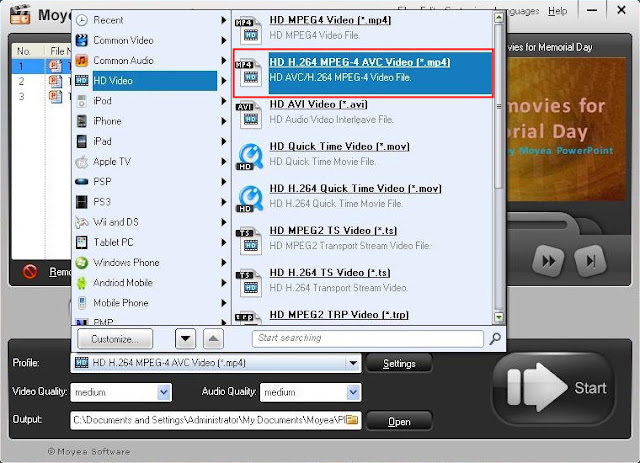Click the search magnifier icon
640x463 pixels.
pyautogui.click(x=495, y=338)
